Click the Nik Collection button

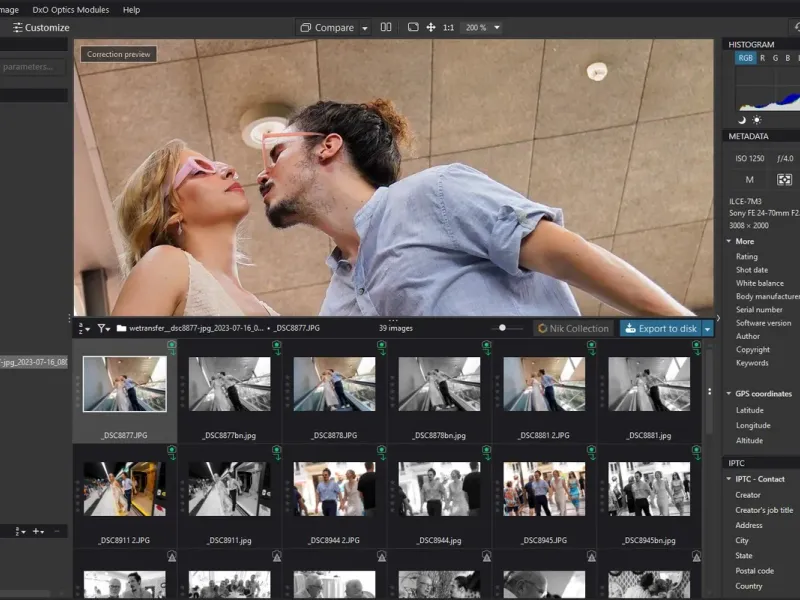(573, 328)
